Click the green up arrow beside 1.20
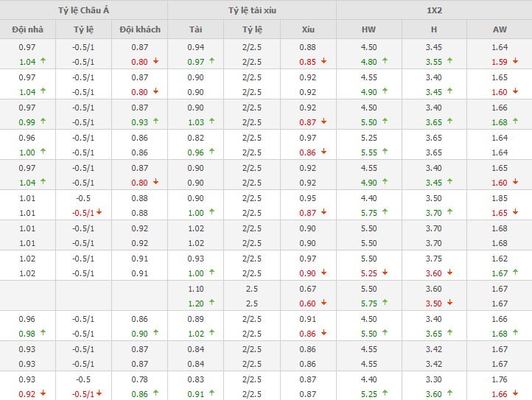532x400 pixels. click(211, 303)
